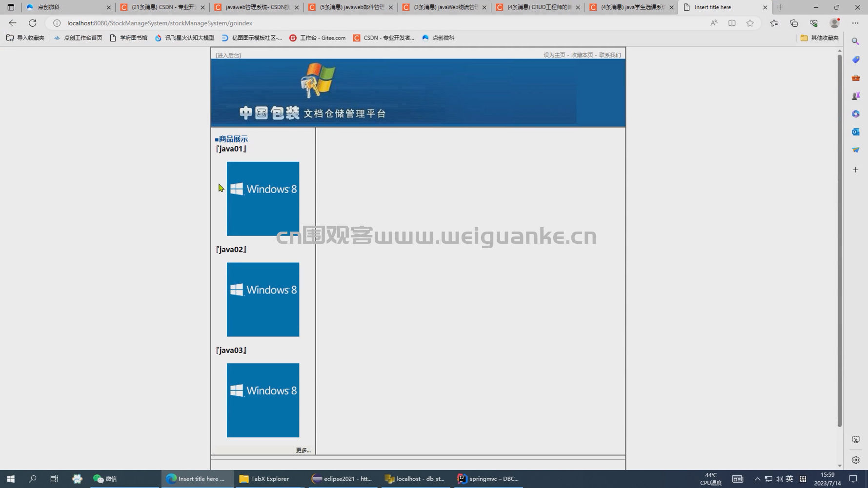
Task: Open the browser profile avatar
Action: click(834, 23)
